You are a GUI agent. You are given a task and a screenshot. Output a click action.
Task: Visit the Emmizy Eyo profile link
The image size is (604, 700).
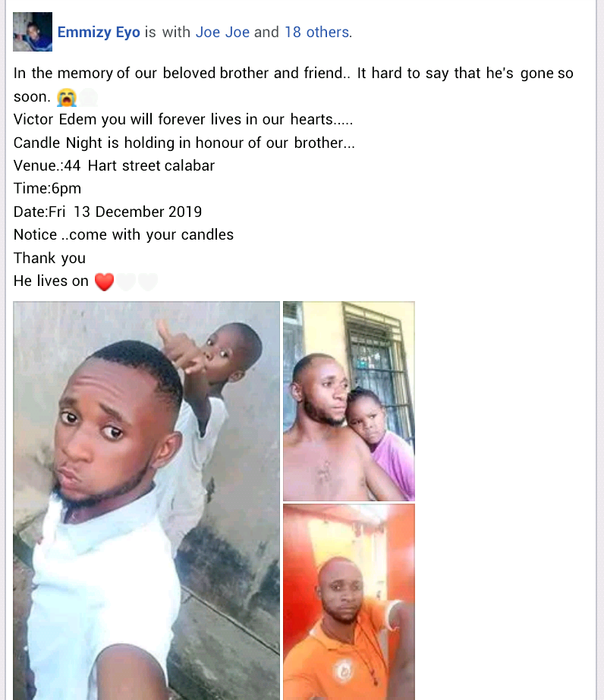99,32
